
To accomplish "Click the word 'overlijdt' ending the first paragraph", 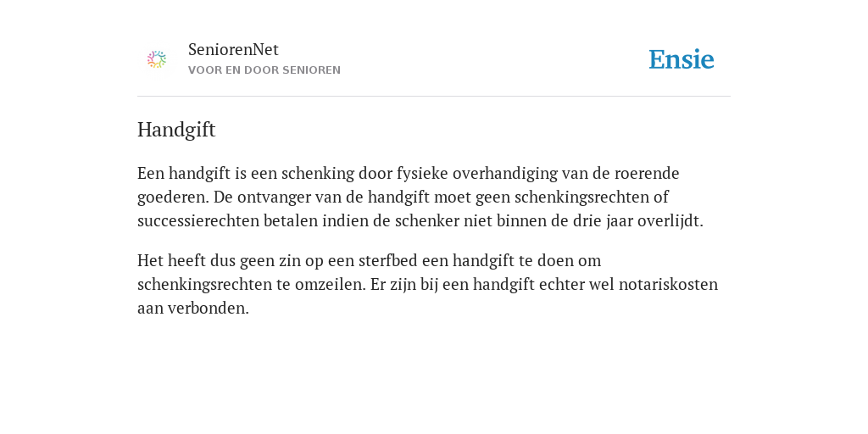I will click(670, 221).
